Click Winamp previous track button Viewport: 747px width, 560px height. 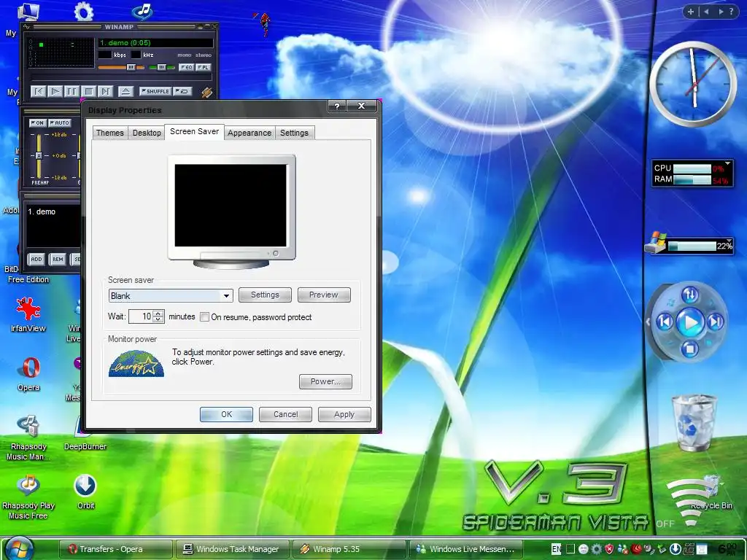(38, 91)
